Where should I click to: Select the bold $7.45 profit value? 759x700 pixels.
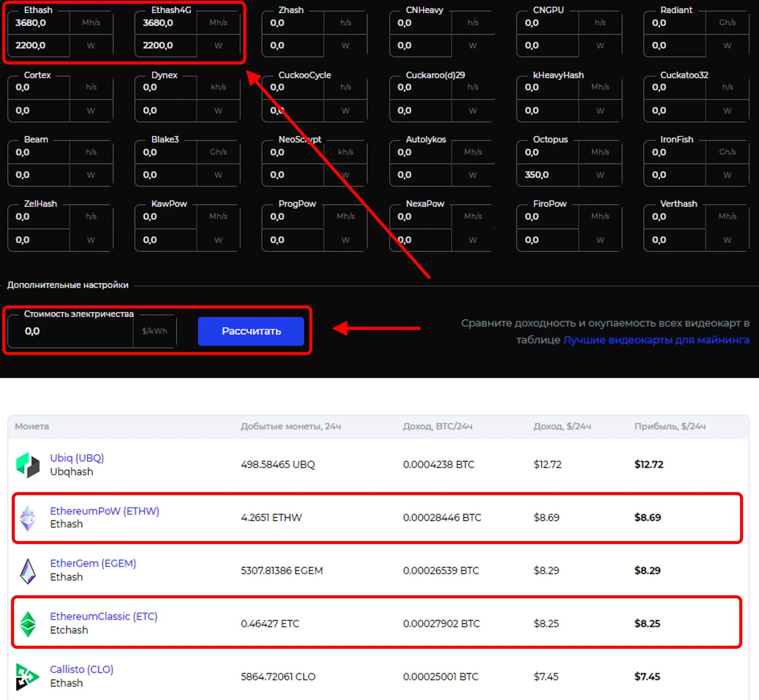tap(647, 677)
